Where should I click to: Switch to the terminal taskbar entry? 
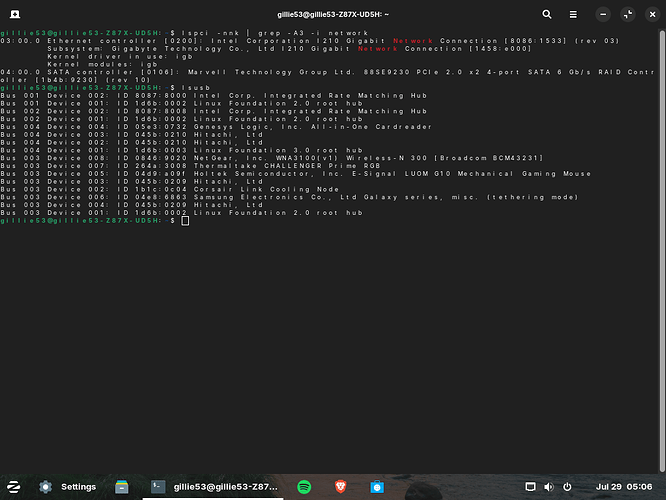pyautogui.click(x=214, y=487)
